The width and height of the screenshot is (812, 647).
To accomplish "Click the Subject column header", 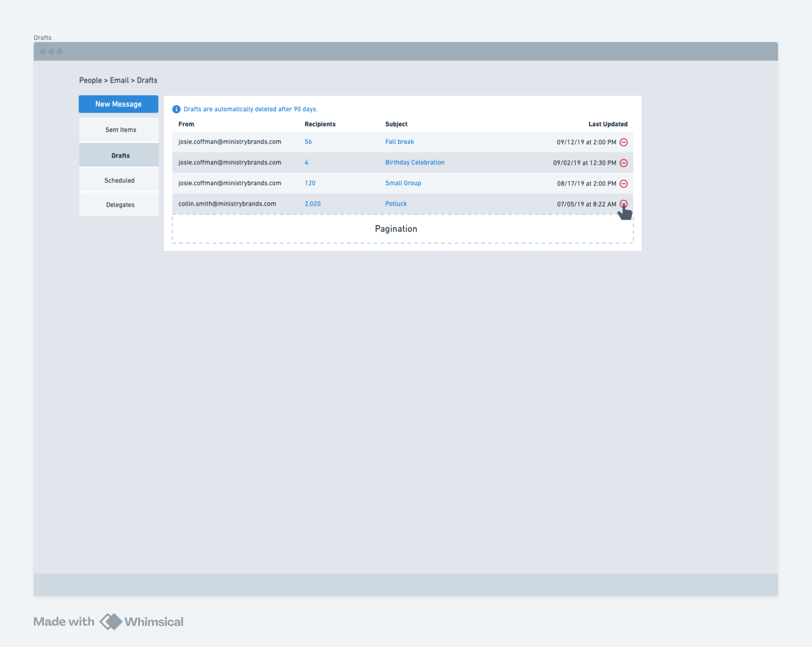I will coord(396,124).
